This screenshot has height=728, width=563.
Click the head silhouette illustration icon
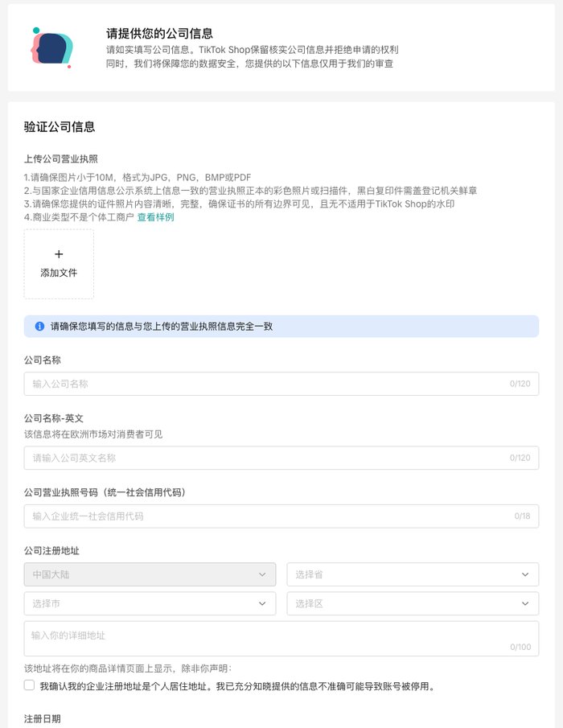(x=51, y=47)
